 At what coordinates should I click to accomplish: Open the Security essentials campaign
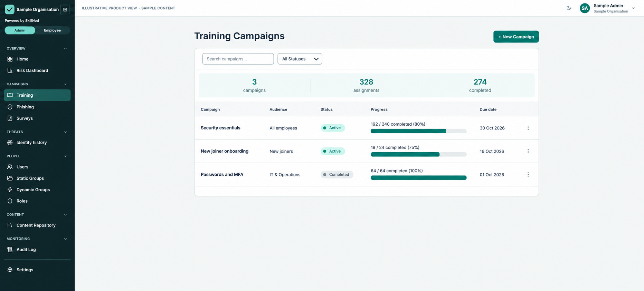[220, 128]
